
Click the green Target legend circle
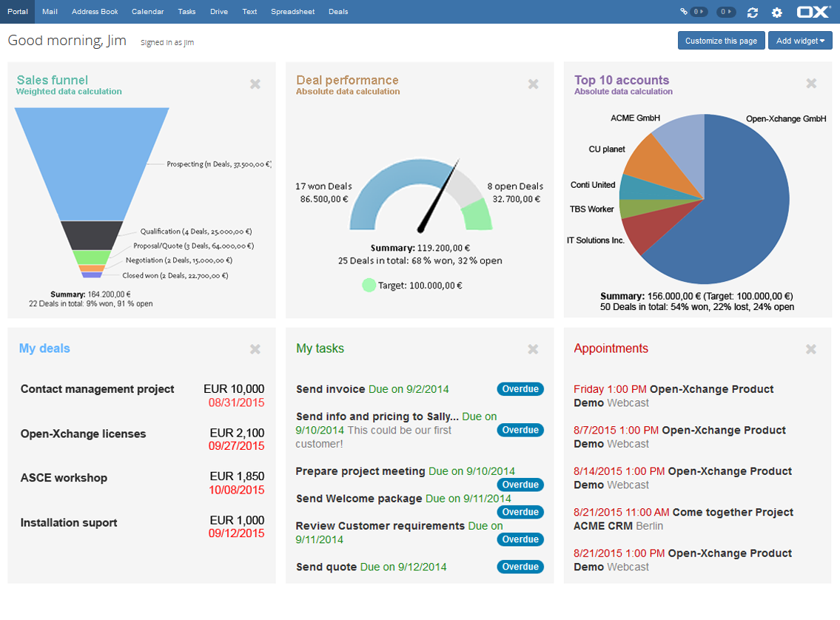point(369,286)
